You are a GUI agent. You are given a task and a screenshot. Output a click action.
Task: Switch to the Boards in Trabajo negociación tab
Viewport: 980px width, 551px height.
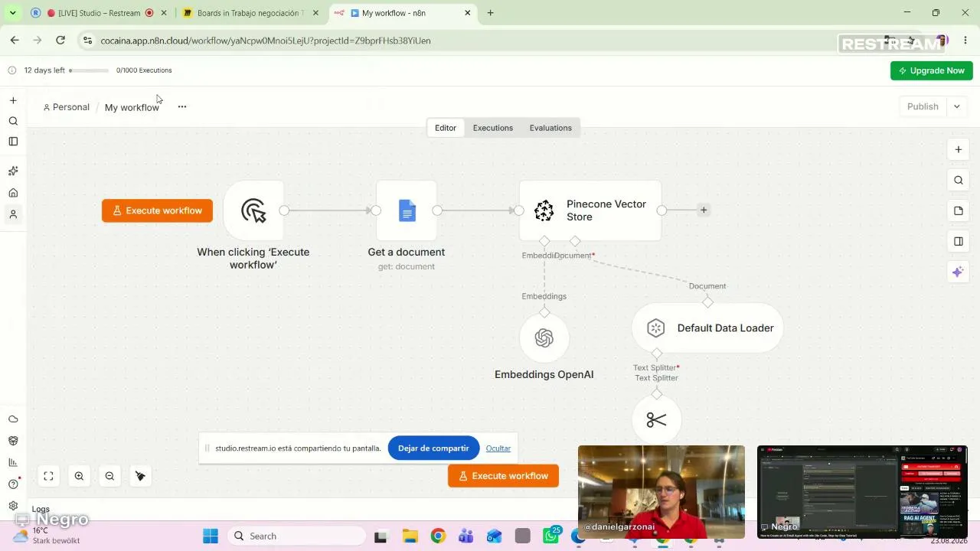click(x=250, y=13)
